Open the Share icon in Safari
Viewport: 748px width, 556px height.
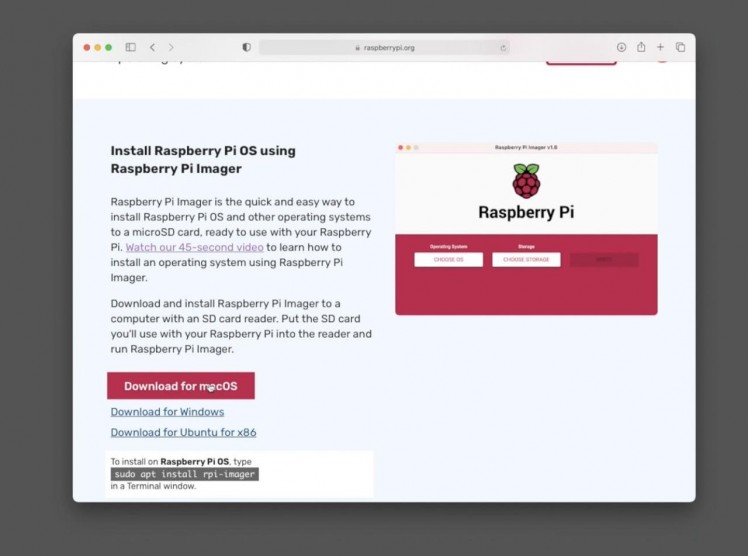point(641,47)
